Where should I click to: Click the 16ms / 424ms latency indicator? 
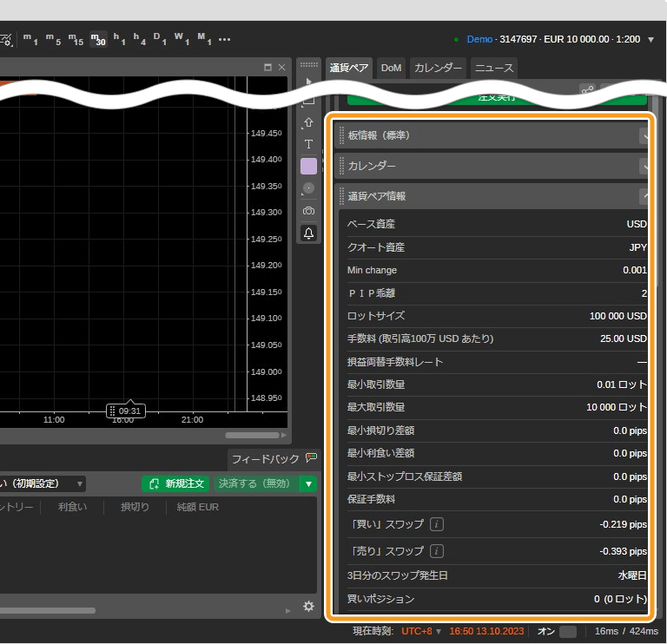tap(626, 631)
